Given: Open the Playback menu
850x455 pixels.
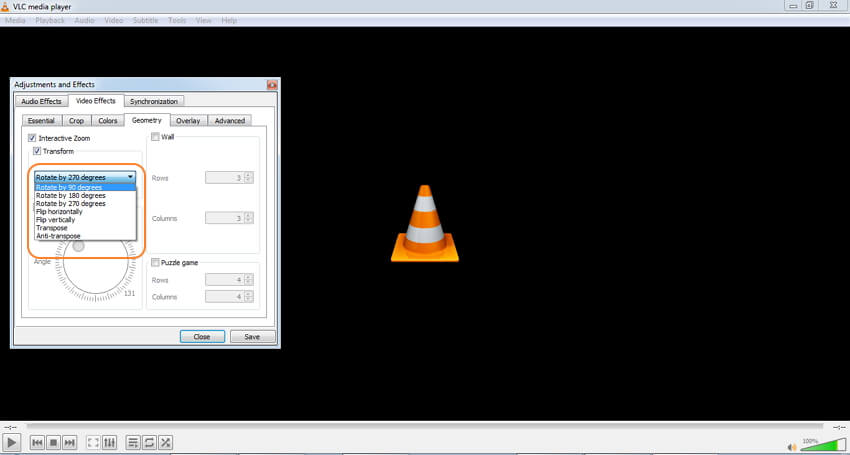Looking at the screenshot, I should coord(50,21).
